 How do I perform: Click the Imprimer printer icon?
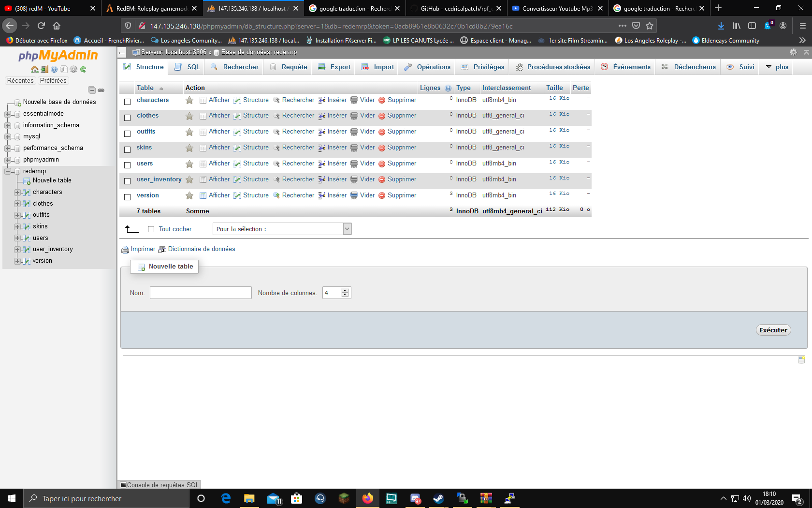[125, 250]
